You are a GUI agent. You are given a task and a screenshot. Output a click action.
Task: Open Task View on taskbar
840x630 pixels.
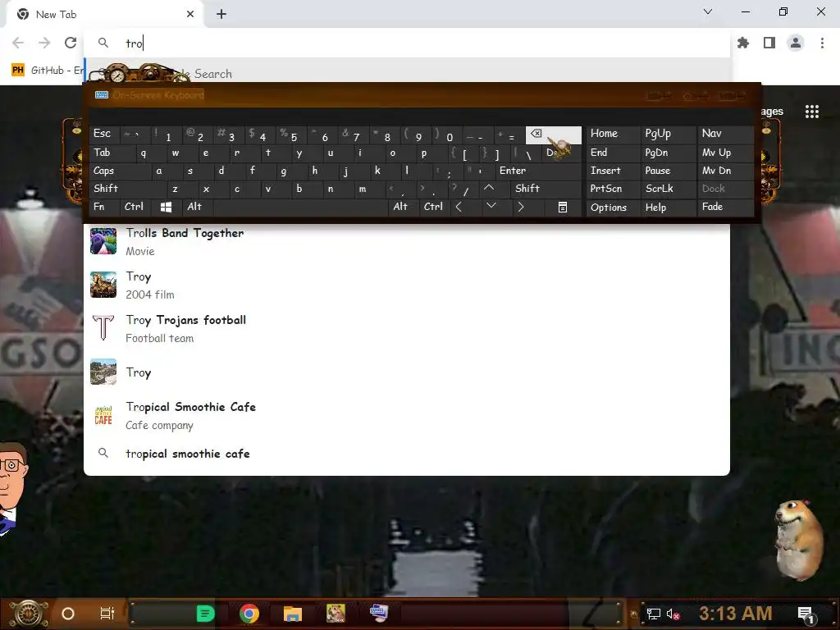(x=107, y=614)
